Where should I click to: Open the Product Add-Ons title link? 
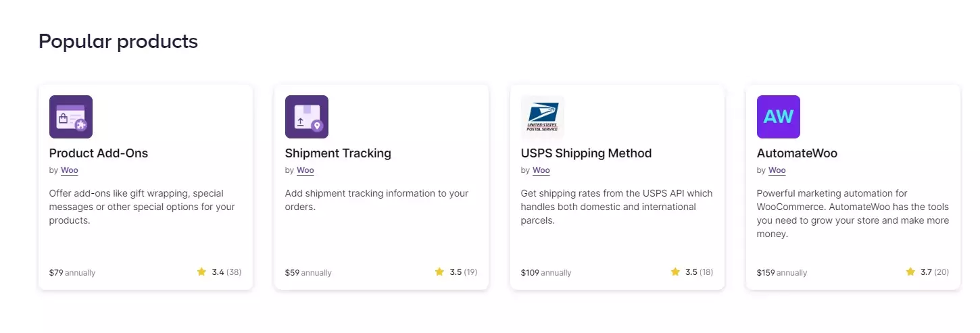[x=99, y=153]
